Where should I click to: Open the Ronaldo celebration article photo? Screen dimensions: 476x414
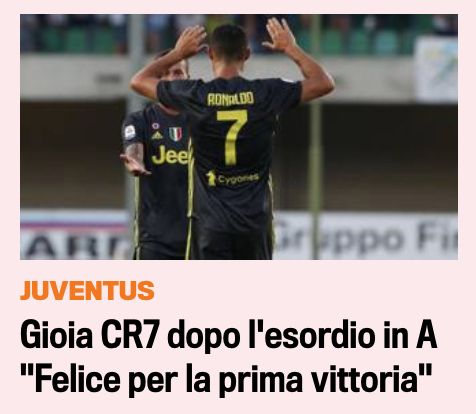tap(239, 137)
